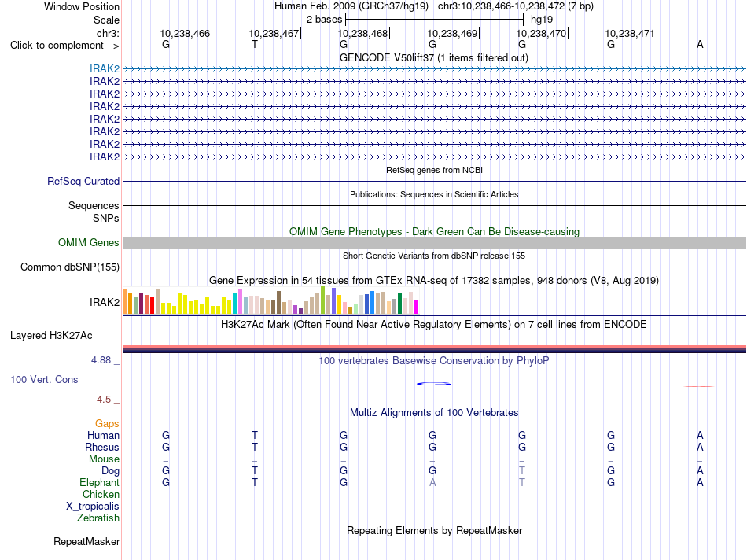Select the "Elephant" species label
Image resolution: width=747 pixels, height=560 pixels.
click(x=100, y=482)
